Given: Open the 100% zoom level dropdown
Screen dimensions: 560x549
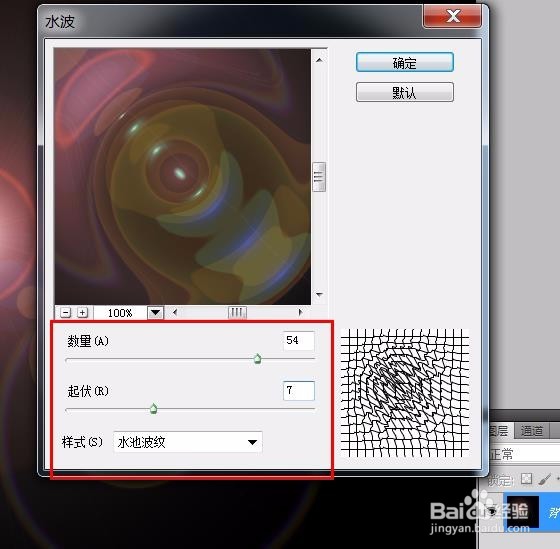Looking at the screenshot, I should point(155,313).
